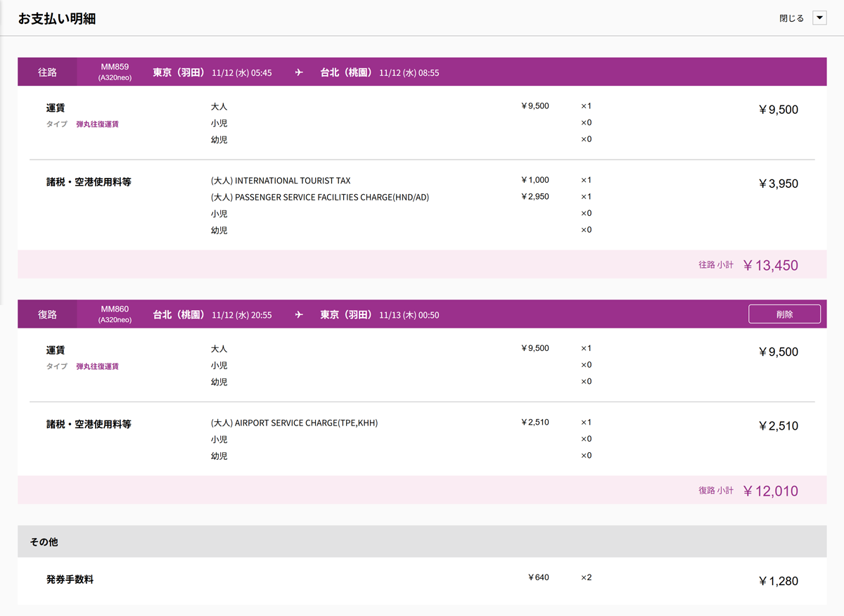The image size is (844, 616).
Task: Click the お支払い明細 heading
Action: click(57, 19)
